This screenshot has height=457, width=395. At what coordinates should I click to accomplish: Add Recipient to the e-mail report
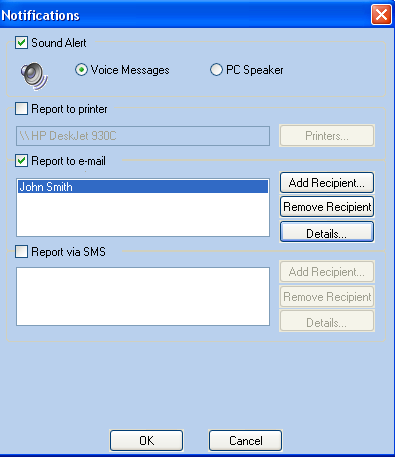click(327, 183)
